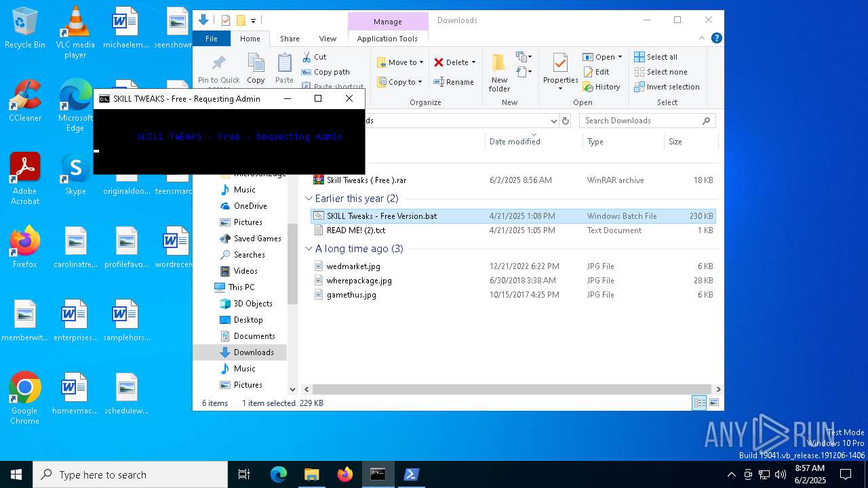Open Task View on the taskbar

coord(244,474)
